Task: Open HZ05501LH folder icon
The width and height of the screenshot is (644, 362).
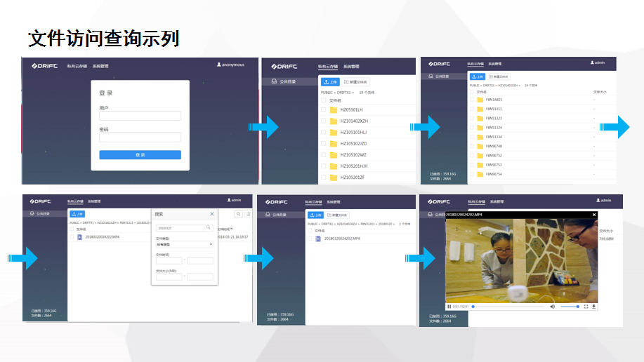Action: [334, 110]
